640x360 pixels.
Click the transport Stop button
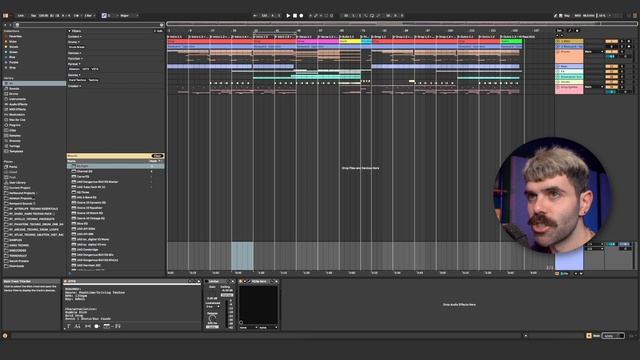295,16
